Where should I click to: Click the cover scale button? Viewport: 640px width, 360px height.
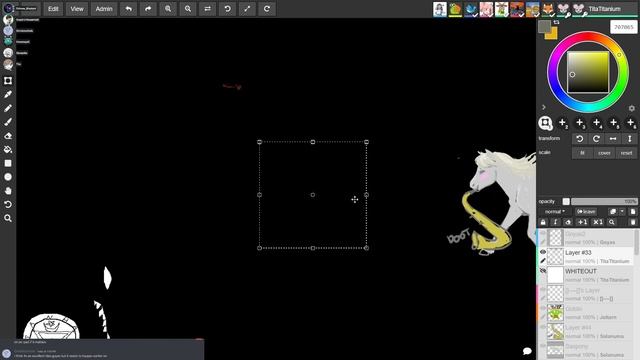[604, 153]
